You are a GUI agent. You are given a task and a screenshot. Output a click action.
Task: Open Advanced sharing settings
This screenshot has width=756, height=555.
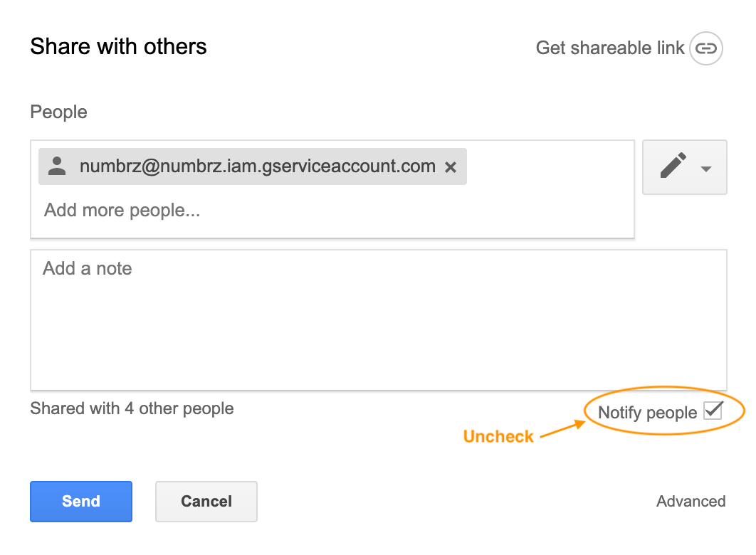pos(691,501)
